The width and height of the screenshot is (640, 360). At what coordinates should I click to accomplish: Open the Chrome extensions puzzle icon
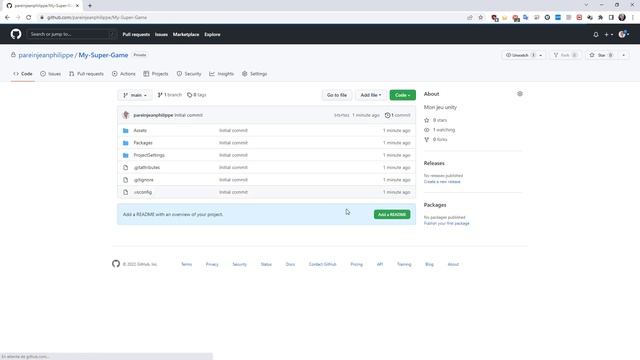coord(600,18)
